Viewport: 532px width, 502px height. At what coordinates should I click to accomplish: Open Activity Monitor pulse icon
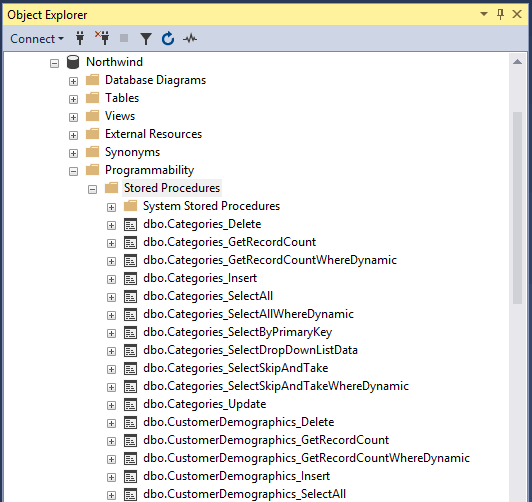(190, 38)
